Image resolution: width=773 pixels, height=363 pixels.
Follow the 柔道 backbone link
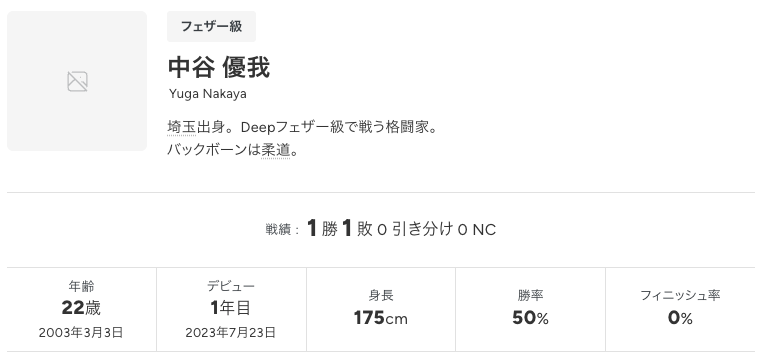(x=276, y=150)
